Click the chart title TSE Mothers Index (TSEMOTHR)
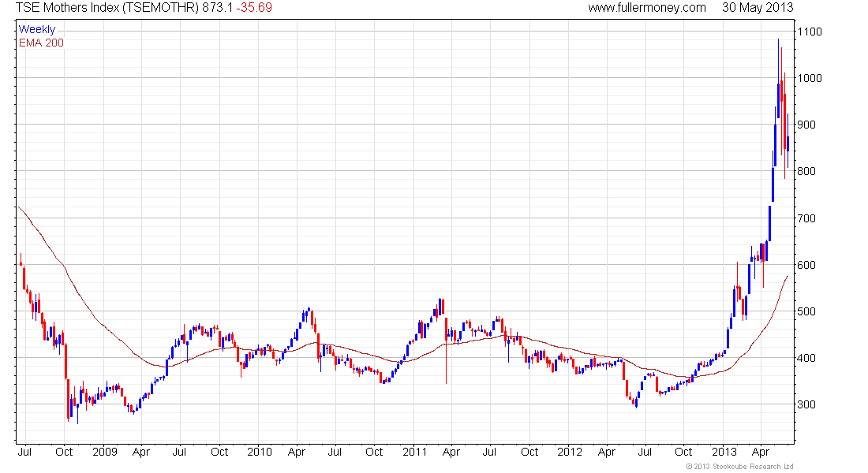This screenshot has width=868, height=473. (x=107, y=8)
